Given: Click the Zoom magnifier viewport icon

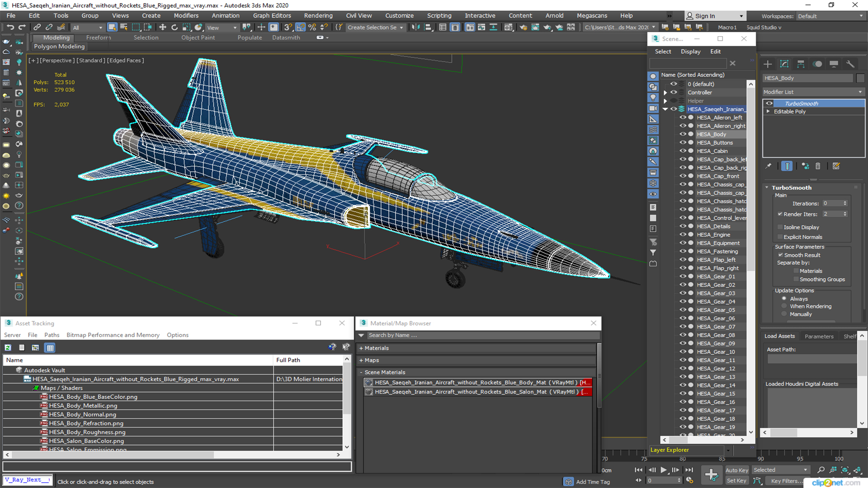Looking at the screenshot, I should coord(821,470).
